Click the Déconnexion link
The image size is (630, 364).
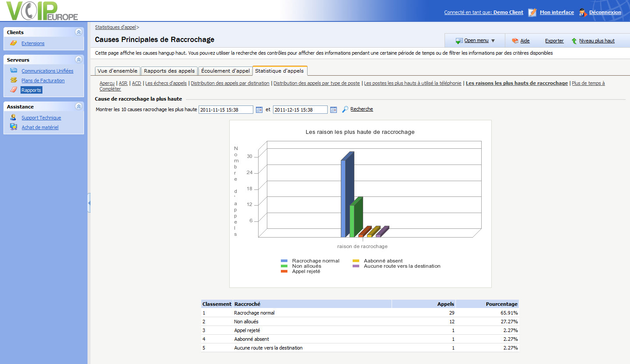pos(605,12)
